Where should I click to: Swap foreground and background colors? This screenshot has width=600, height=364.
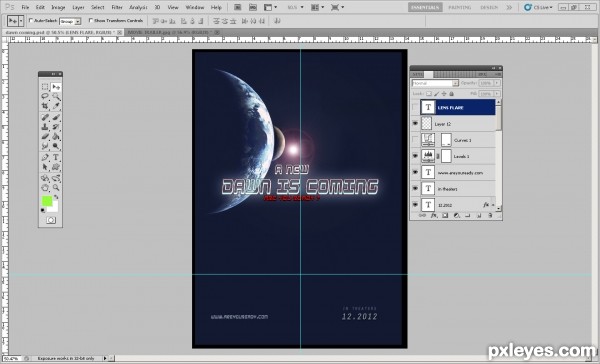click(56, 197)
